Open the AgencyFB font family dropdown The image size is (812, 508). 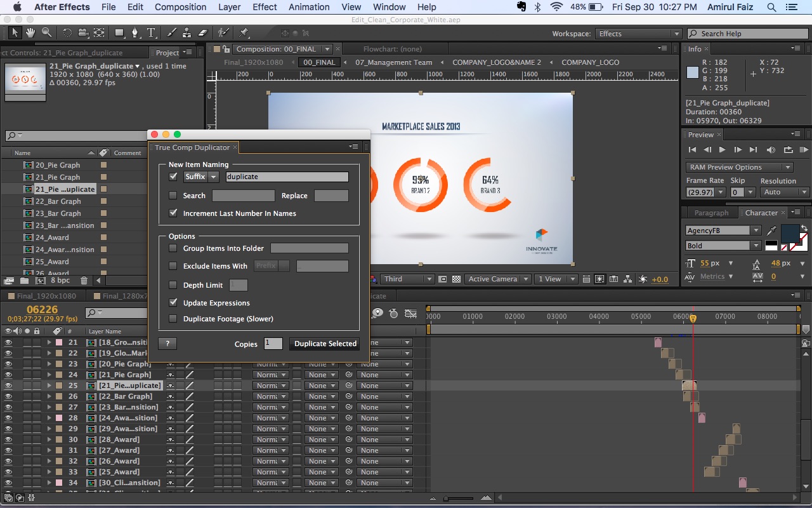(723, 231)
